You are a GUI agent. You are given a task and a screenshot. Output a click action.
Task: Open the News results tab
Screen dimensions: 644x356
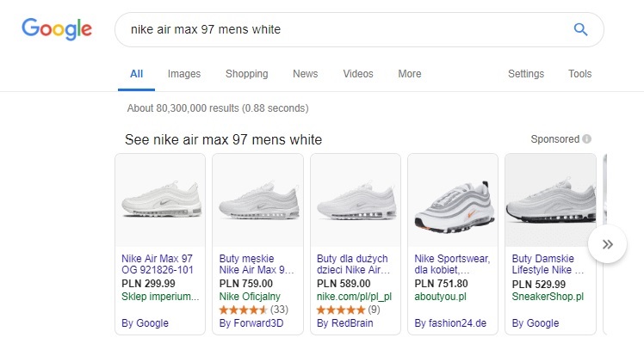pyautogui.click(x=305, y=74)
